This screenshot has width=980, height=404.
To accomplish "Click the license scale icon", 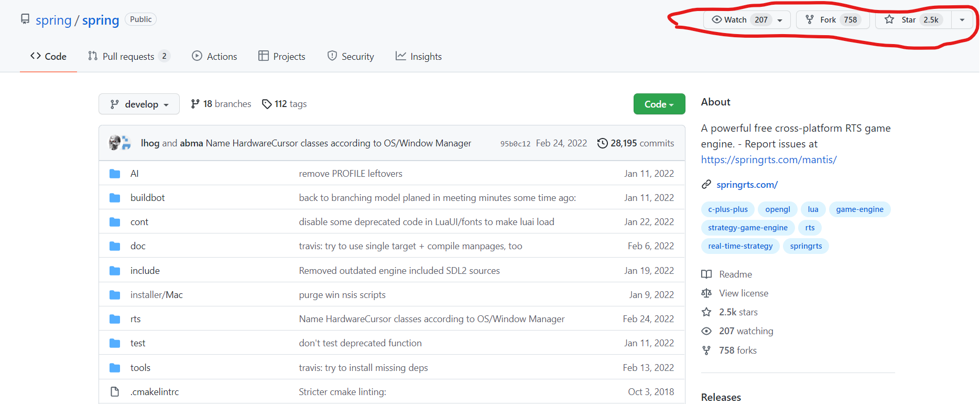I will tap(706, 293).
